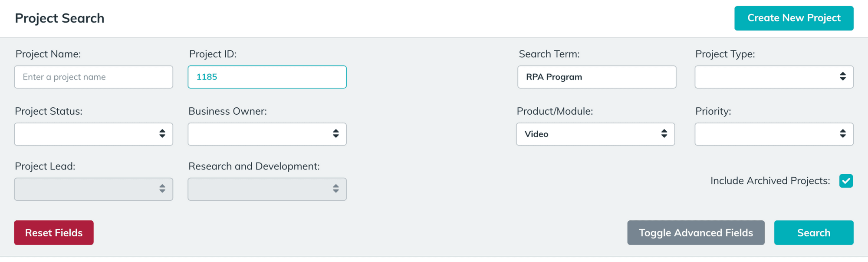Click the "Include Archived Projects:" label text
Screen dimensions: 868x262
tap(770, 181)
